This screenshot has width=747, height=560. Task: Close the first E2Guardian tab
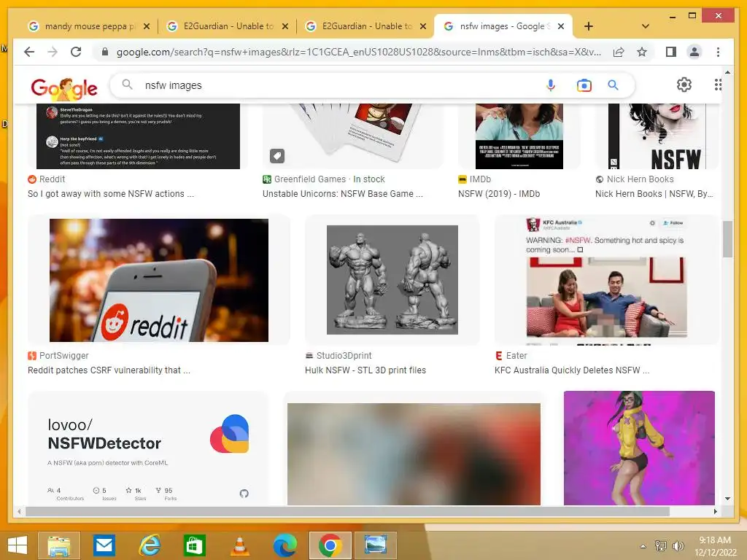pos(285,26)
